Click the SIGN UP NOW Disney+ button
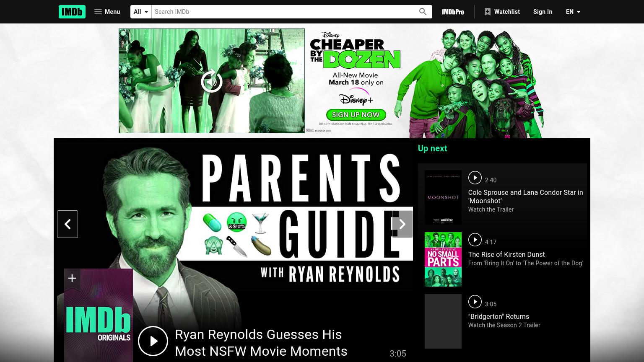 (x=356, y=115)
